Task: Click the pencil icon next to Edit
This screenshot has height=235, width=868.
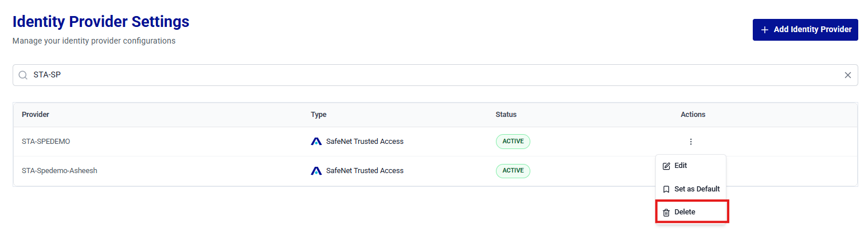Action: tap(666, 166)
